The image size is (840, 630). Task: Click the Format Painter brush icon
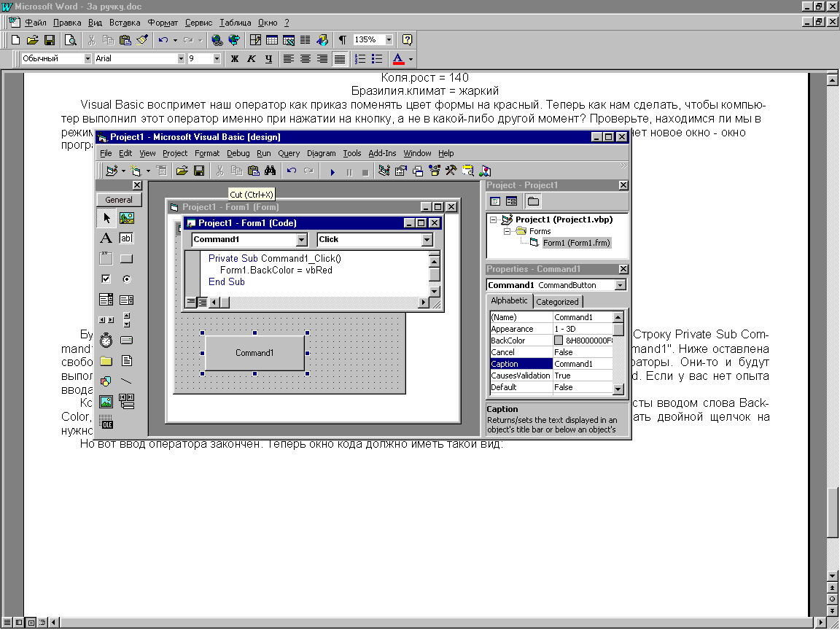[x=142, y=40]
